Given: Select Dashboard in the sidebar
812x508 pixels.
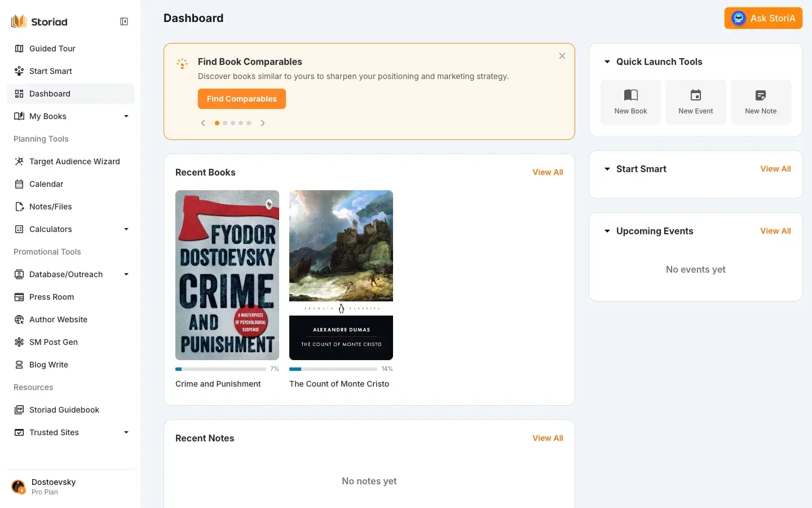Looking at the screenshot, I should coord(70,94).
